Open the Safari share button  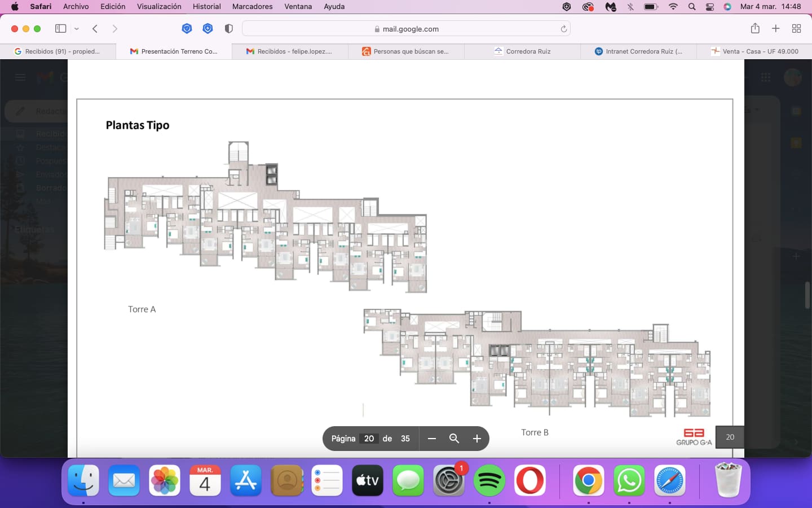pyautogui.click(x=755, y=29)
